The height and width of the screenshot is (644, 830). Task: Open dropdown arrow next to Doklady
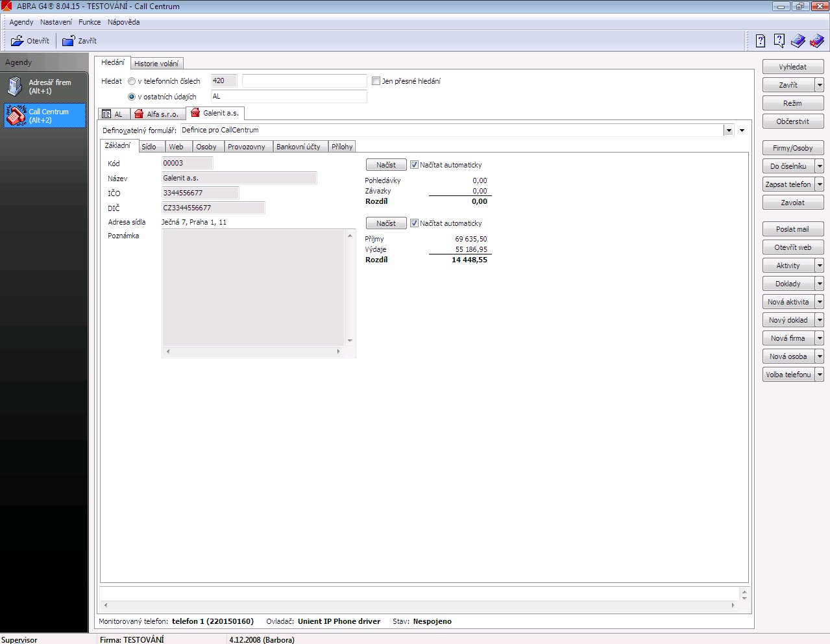(x=820, y=284)
